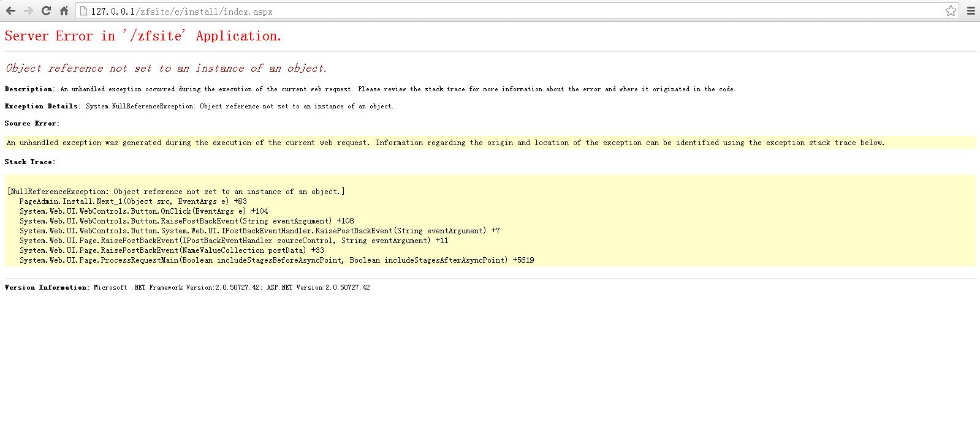Image resolution: width=980 pixels, height=447 pixels.
Task: Click the 'Exception Details:' label
Action: coord(43,107)
